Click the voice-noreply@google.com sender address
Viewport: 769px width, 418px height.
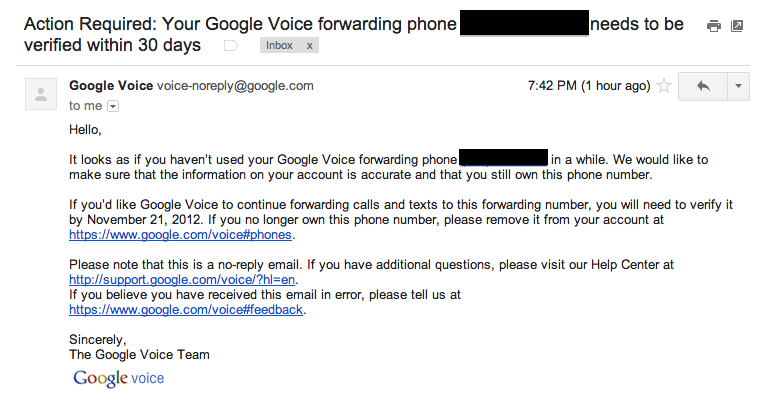235,86
